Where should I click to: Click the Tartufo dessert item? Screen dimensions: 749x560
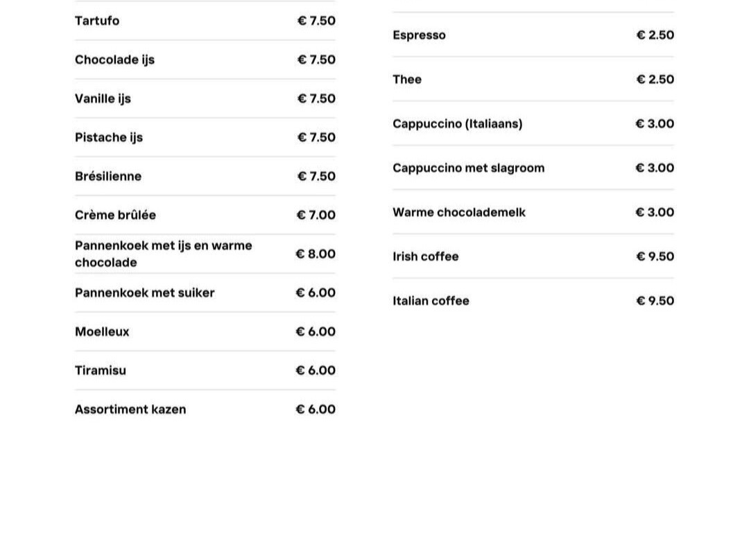coord(97,21)
